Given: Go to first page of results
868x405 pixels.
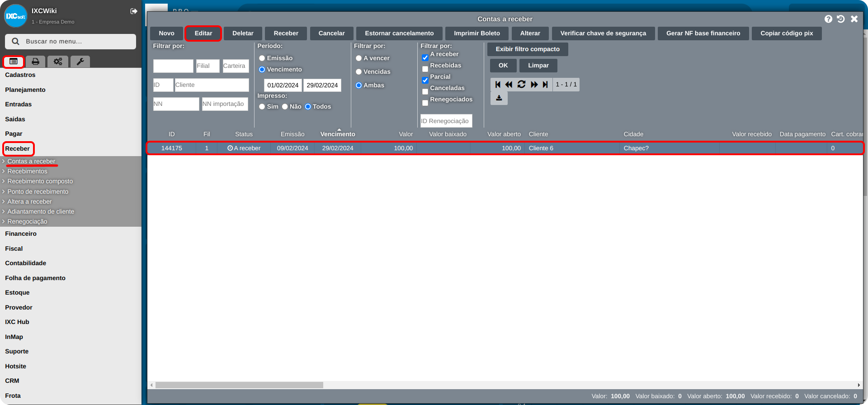Looking at the screenshot, I should (498, 85).
